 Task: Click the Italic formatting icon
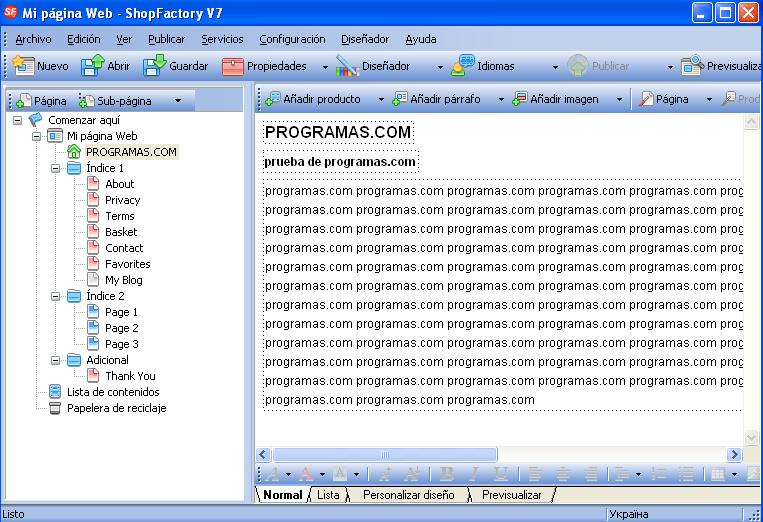click(x=474, y=473)
